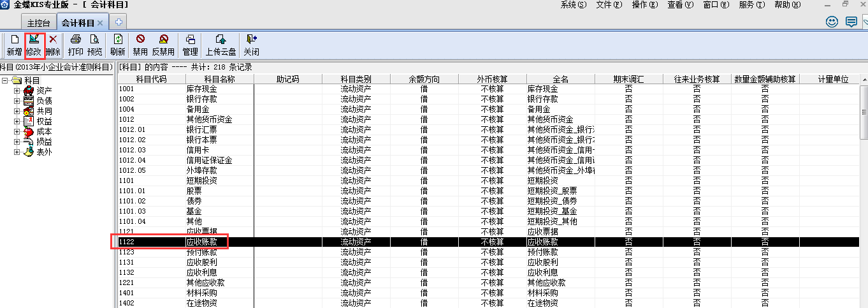Click the 修改 (Modify) toolbar icon
Image resolution: width=868 pixels, height=308 pixels.
click(34, 45)
